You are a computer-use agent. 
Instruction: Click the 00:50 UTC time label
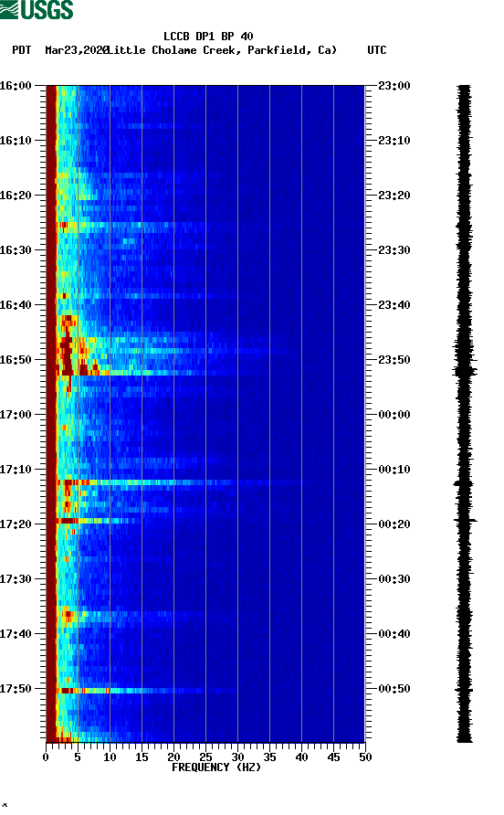click(394, 689)
